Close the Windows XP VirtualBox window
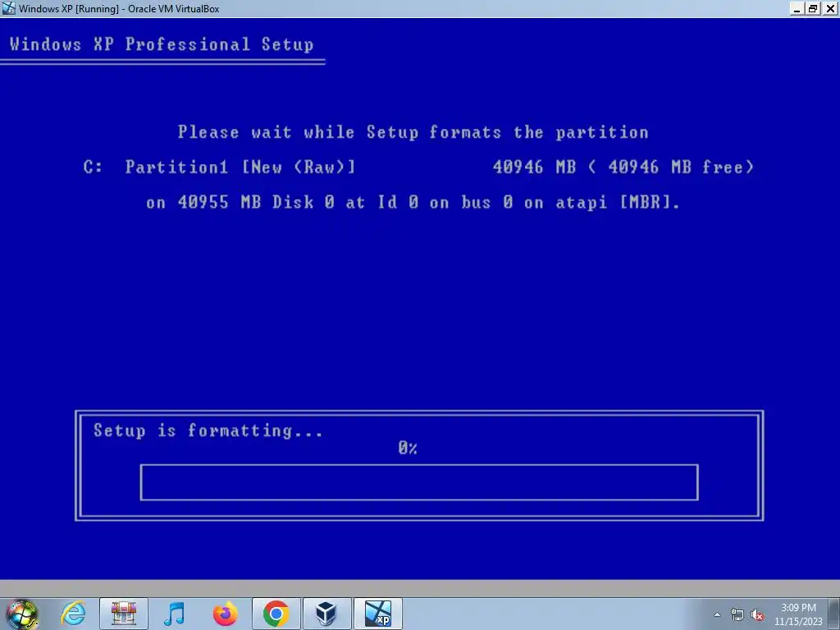Screen dimensions: 840x630 click(830, 8)
